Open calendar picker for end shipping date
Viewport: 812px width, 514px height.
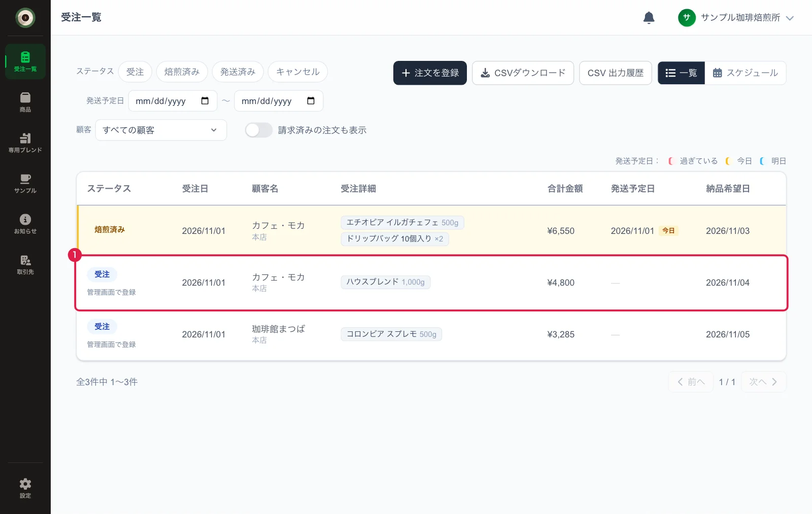click(x=311, y=101)
